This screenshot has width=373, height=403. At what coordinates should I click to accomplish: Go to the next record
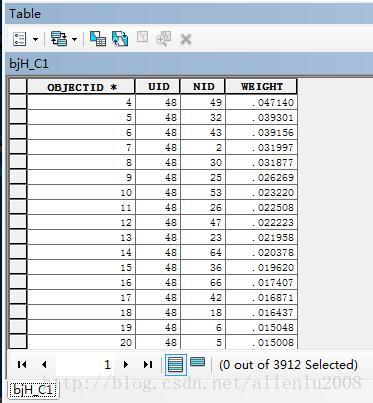pos(126,364)
